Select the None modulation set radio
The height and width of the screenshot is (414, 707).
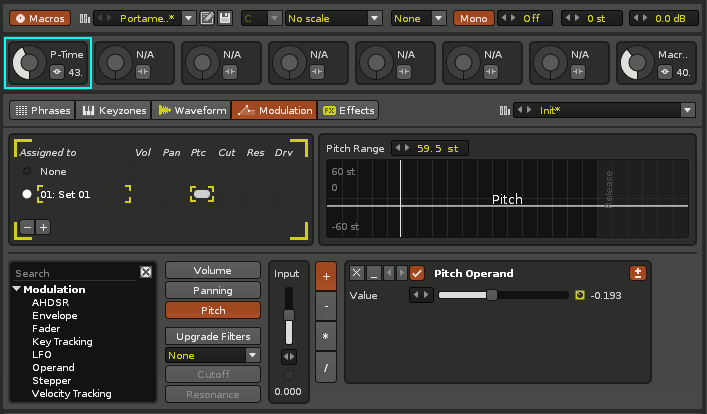27,171
